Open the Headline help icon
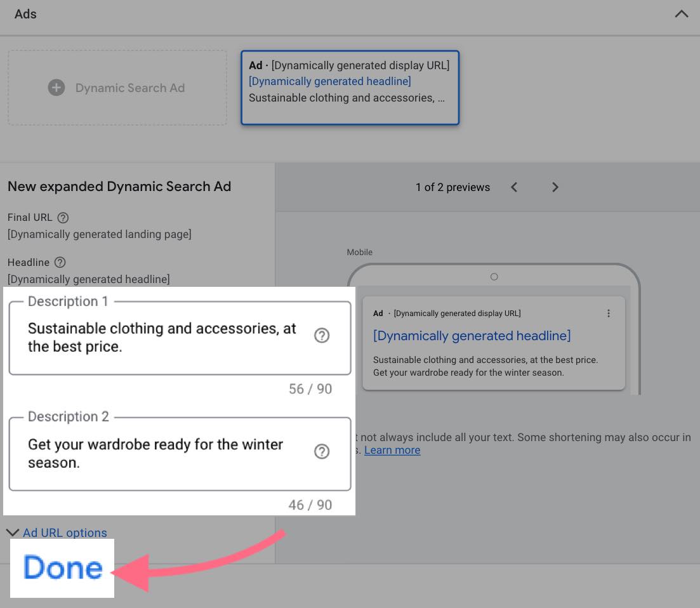The image size is (700, 608). pyautogui.click(x=60, y=262)
